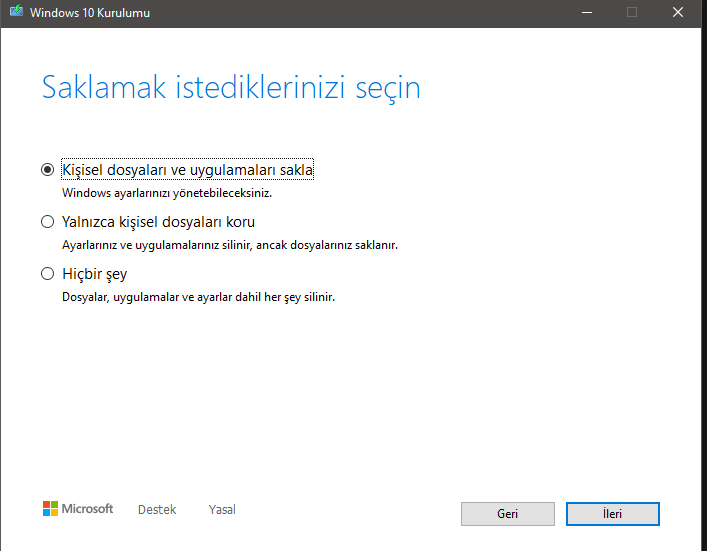Open the Destek link

[x=157, y=510]
